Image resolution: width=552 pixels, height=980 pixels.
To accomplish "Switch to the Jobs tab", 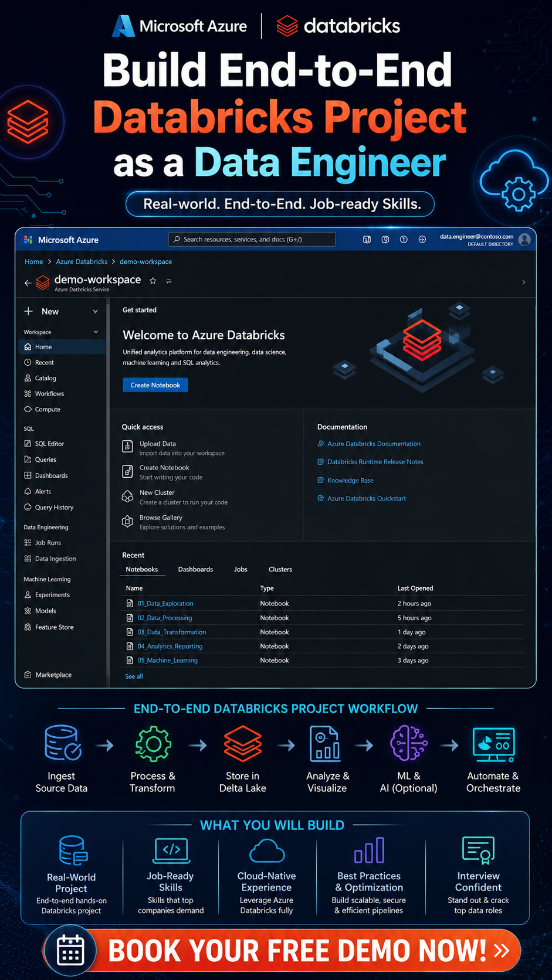I will (x=241, y=570).
